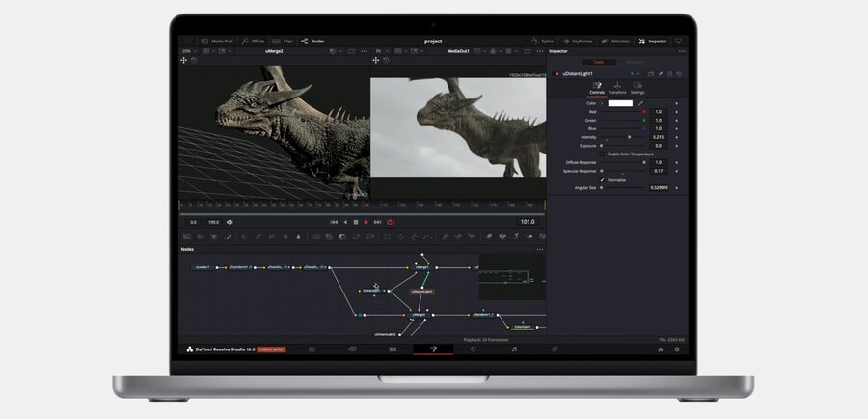The image size is (868, 419).
Task: Uncheck the Normalize checkbox
Action: click(602, 180)
